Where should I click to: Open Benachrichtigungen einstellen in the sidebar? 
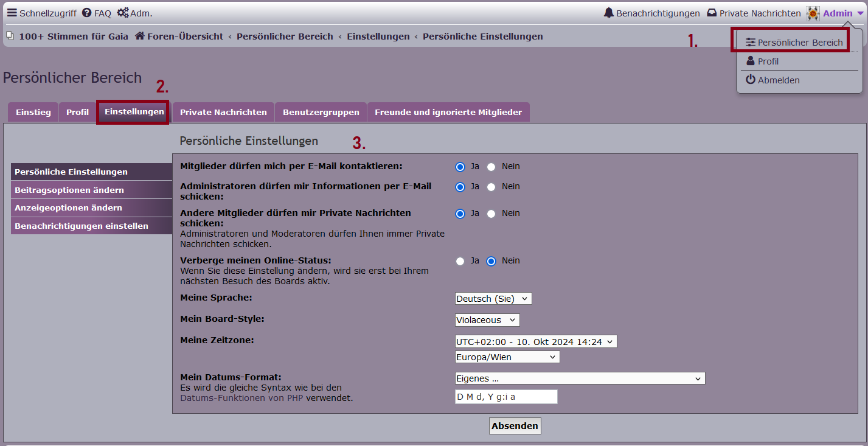point(92,226)
